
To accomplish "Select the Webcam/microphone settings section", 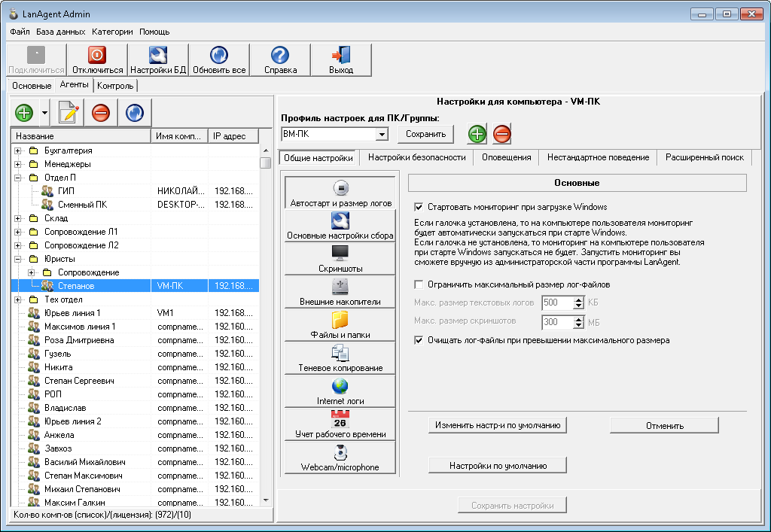I will 340,457.
